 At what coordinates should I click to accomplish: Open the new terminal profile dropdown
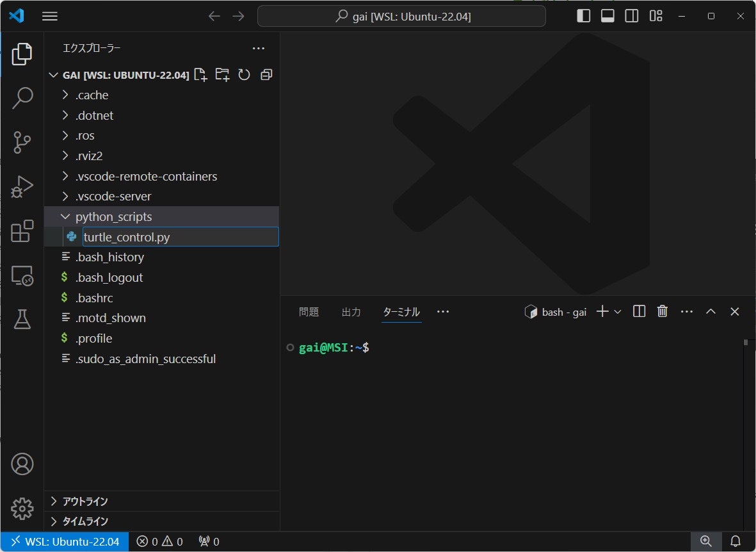tap(618, 313)
